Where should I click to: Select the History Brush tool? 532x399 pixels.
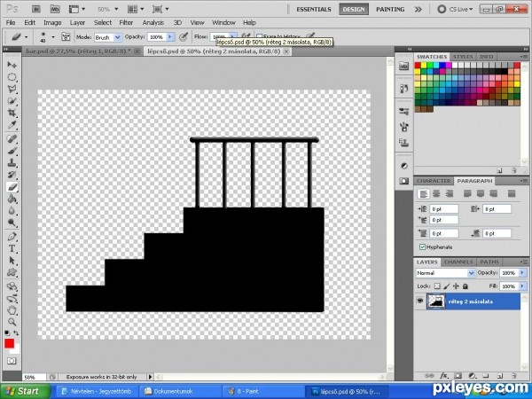(12, 175)
